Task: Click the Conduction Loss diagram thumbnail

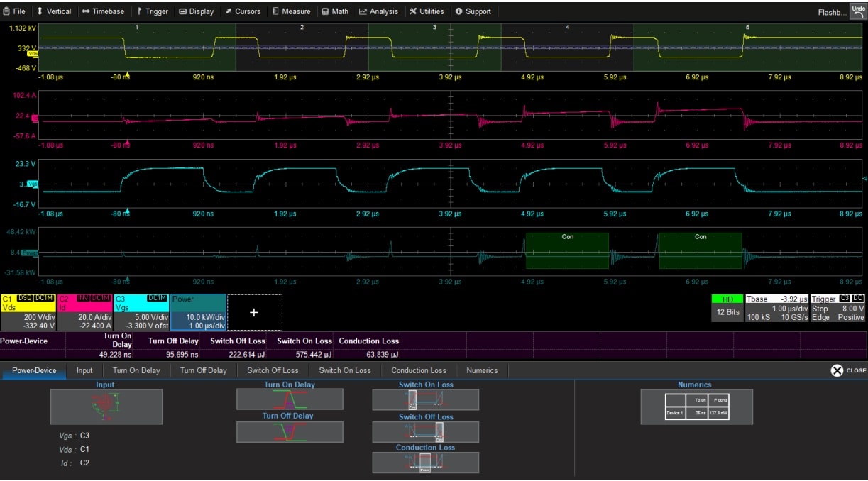Action: 426,463
